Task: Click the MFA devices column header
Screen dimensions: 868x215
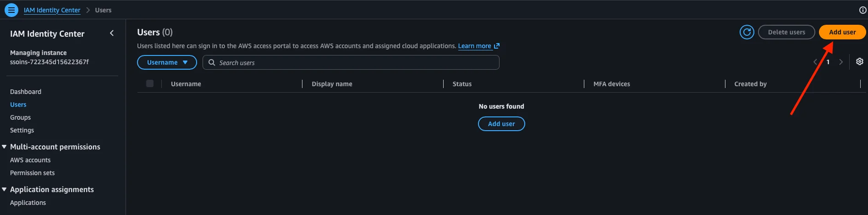Action: click(x=611, y=84)
